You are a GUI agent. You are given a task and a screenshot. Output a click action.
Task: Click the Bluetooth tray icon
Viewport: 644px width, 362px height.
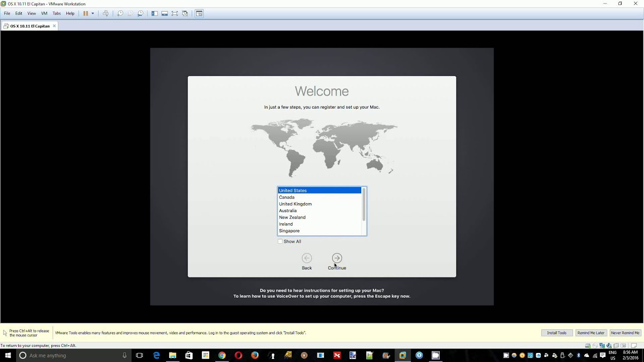(578, 355)
